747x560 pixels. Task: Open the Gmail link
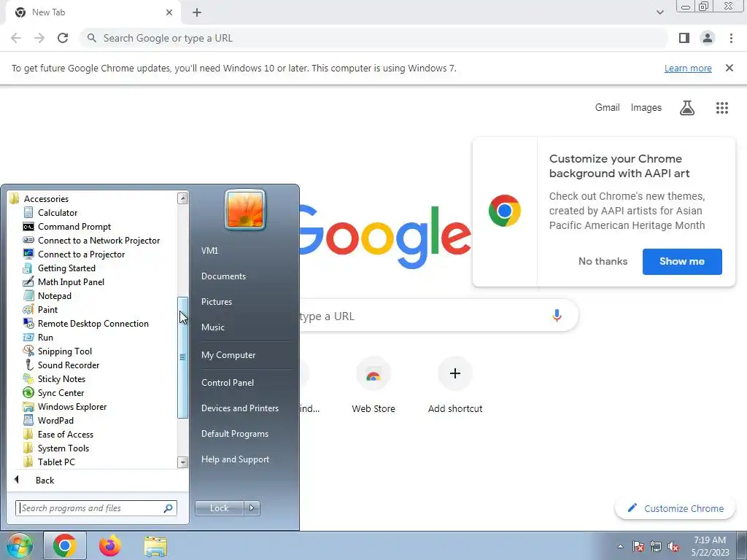pyautogui.click(x=607, y=108)
